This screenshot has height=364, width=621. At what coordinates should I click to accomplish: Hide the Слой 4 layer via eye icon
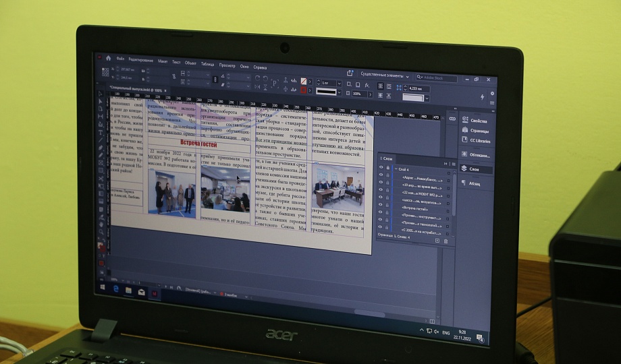coord(381,168)
